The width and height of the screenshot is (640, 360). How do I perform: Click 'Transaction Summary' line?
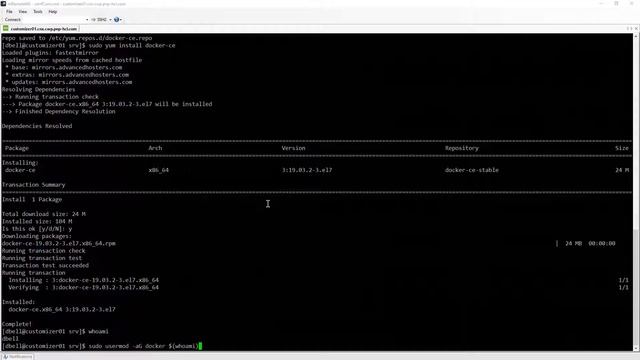pyautogui.click(x=33, y=185)
